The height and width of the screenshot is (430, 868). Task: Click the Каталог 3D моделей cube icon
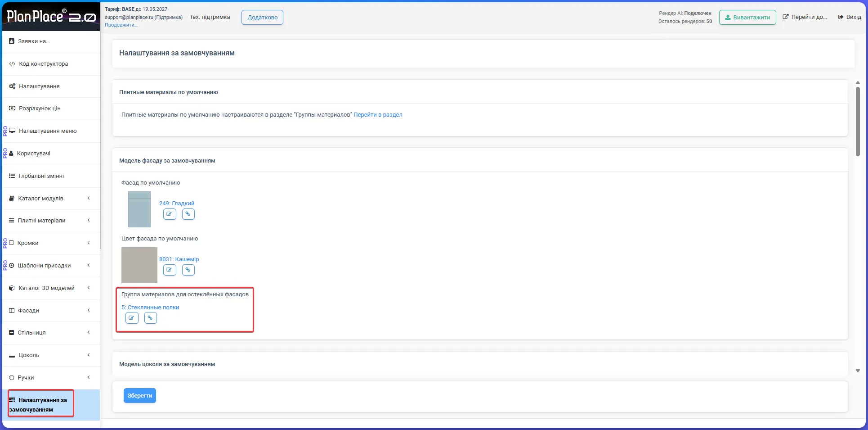coord(12,288)
